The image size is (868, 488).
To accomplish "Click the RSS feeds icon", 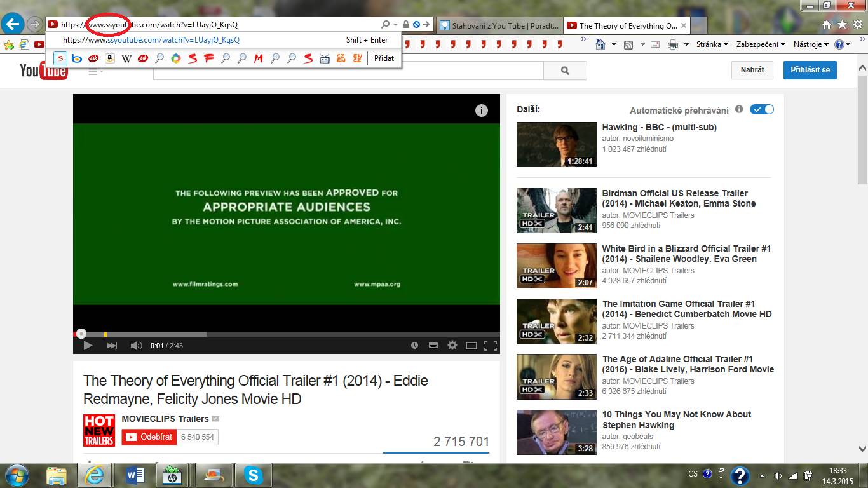I will [628, 44].
